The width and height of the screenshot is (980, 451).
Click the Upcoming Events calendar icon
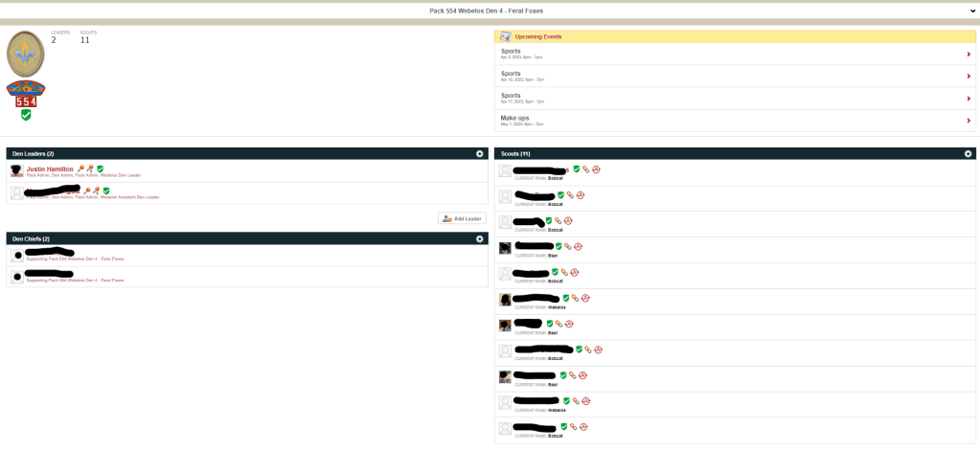[505, 36]
